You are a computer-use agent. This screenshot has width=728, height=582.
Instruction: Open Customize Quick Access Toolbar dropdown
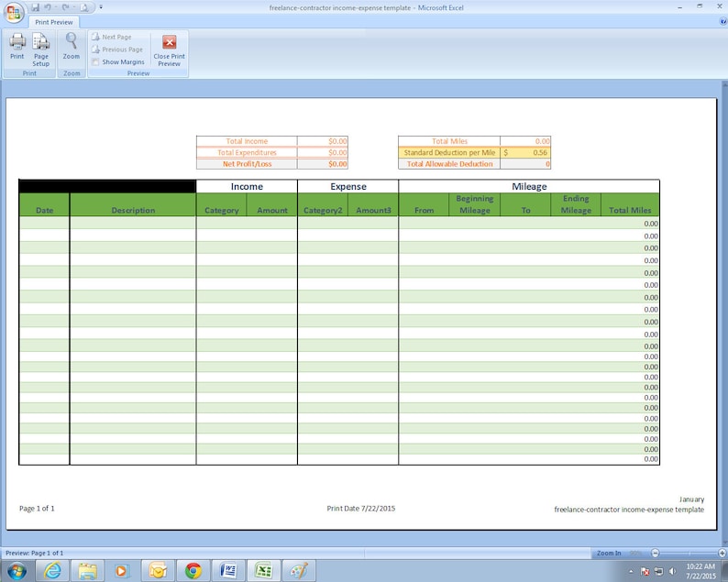(101, 7)
